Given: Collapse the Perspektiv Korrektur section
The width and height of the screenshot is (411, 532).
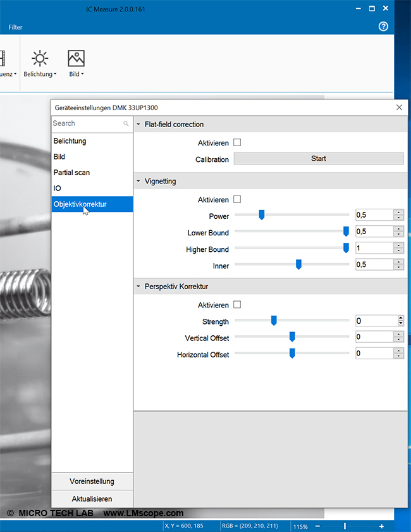Looking at the screenshot, I should [138, 287].
